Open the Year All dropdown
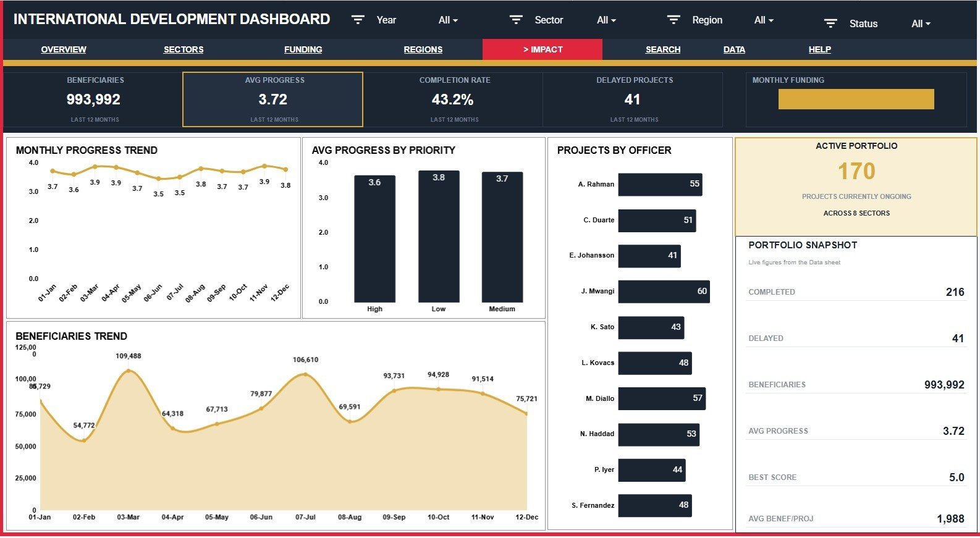This screenshot has height=538, width=980. click(448, 20)
